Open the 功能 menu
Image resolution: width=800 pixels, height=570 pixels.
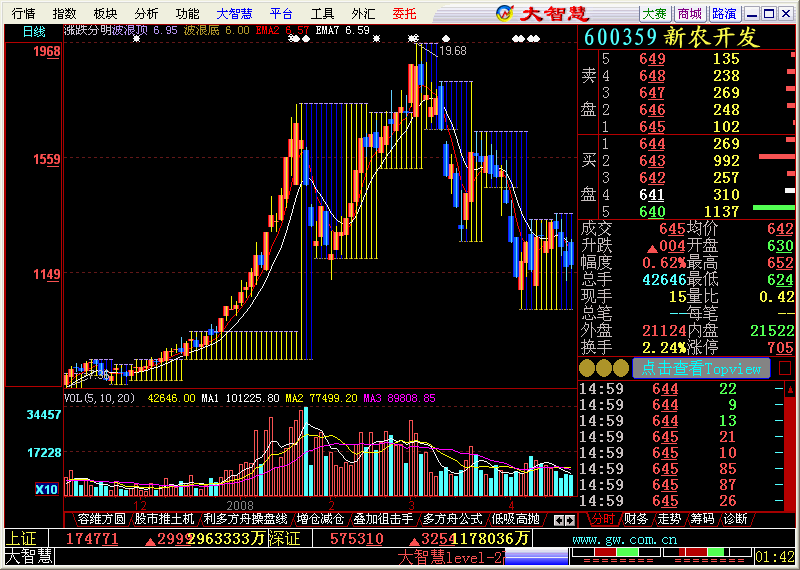[x=187, y=13]
